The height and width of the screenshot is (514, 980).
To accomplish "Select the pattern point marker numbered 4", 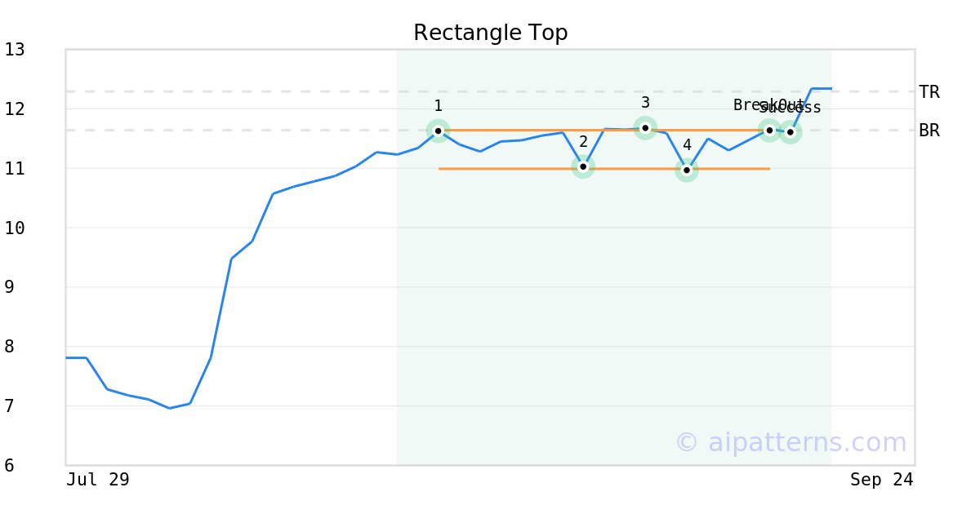I will (x=687, y=170).
